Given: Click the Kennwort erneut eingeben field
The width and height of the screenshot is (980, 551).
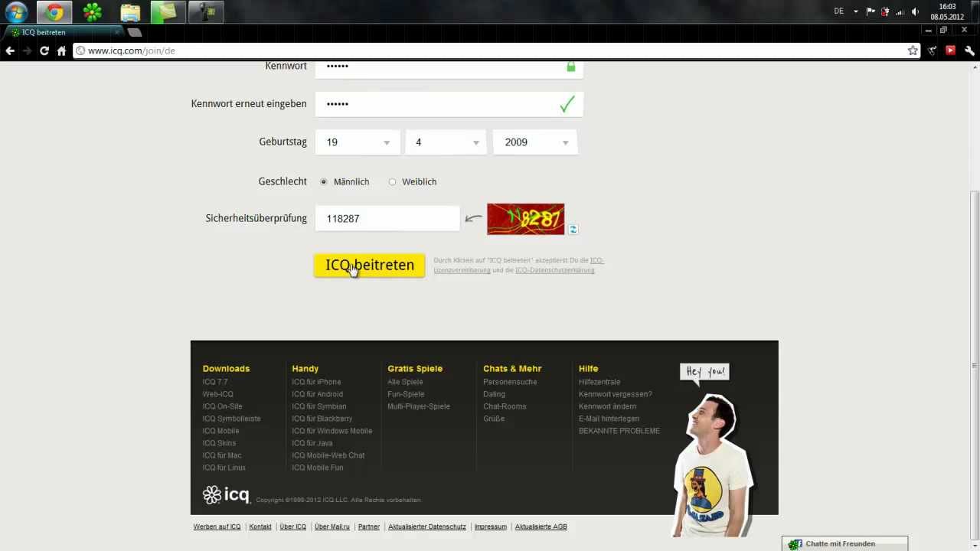Looking at the screenshot, I should [449, 104].
